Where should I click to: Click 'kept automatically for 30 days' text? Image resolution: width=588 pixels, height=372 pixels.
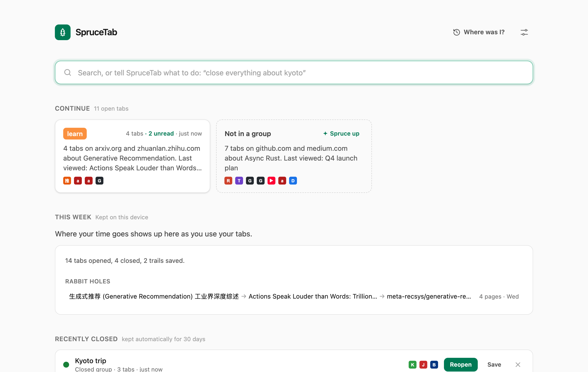click(163, 339)
